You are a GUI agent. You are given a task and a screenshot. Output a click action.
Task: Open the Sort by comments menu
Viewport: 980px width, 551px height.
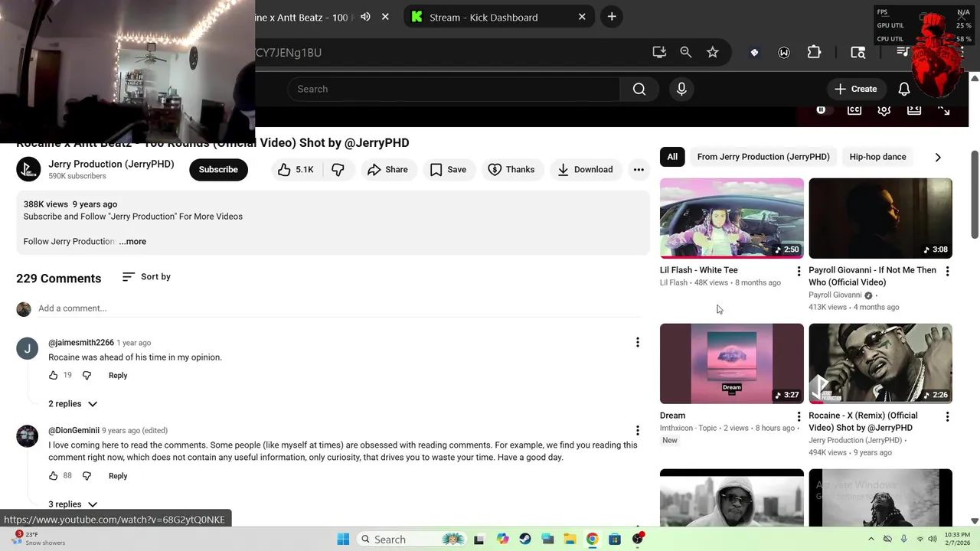[x=146, y=277]
